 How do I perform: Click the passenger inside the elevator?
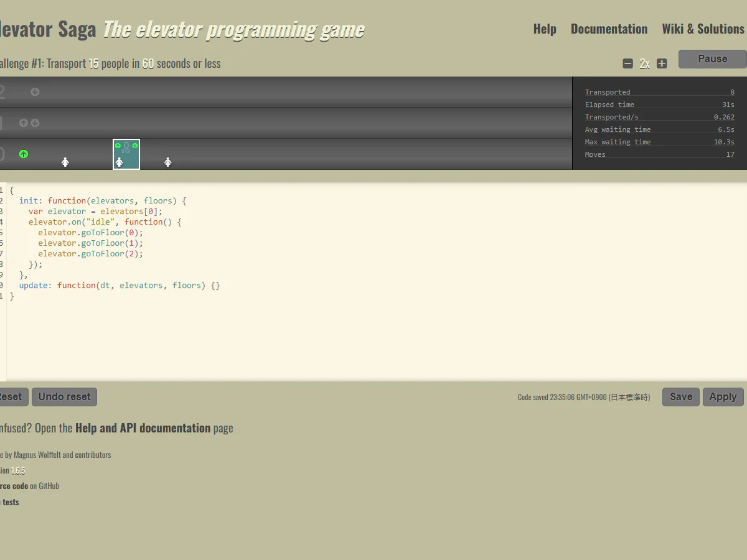point(120,162)
